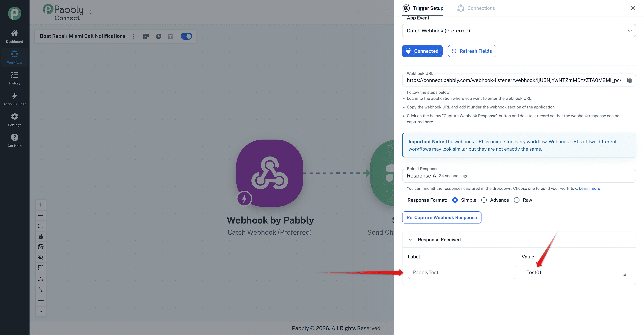Open the App Event dropdown
Screen dimensions: 644x335
[519, 31]
